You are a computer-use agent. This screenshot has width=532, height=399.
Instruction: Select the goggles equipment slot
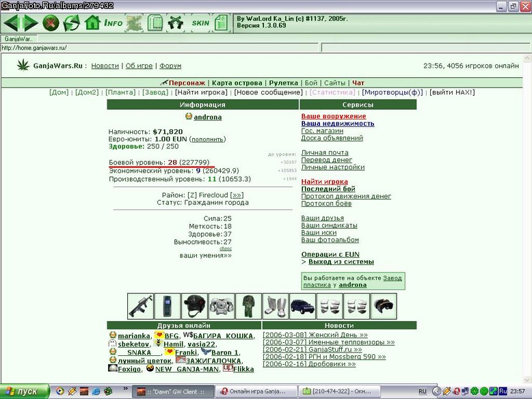pyautogui.click(x=384, y=307)
